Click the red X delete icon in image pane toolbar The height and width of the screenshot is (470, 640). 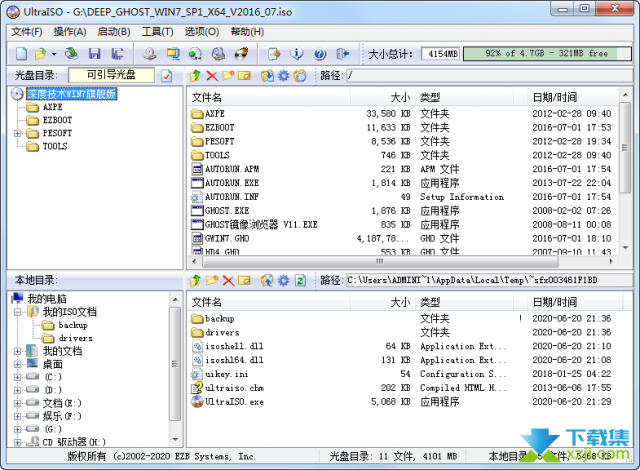(211, 76)
